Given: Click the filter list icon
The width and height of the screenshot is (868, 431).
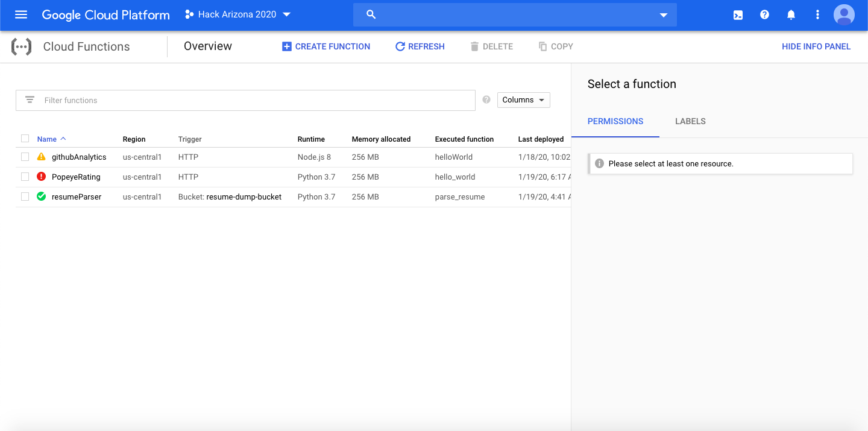Looking at the screenshot, I should (x=30, y=100).
